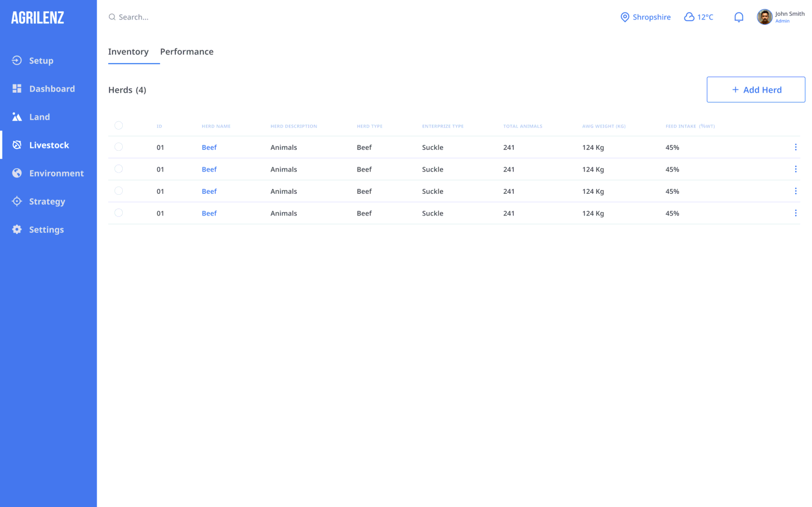The height and width of the screenshot is (507, 812).
Task: Select the last herd row checkbox
Action: click(x=118, y=213)
